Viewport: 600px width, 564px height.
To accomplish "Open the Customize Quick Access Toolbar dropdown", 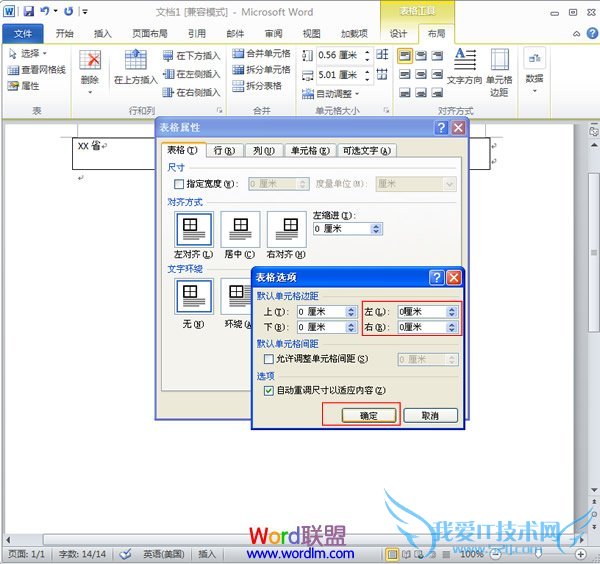I will pyautogui.click(x=85, y=11).
